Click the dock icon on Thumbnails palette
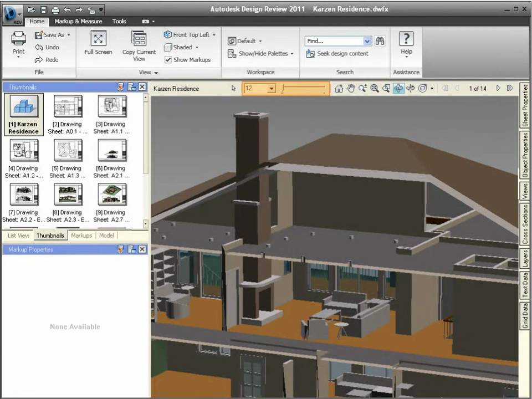 pos(132,87)
